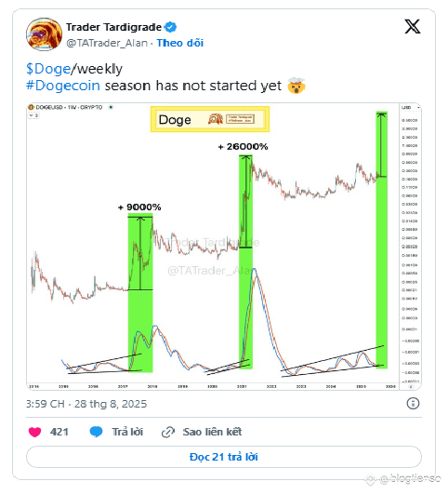448x495 pixels.
Task: Follow via the 'Theo dõi' link
Action: click(180, 43)
